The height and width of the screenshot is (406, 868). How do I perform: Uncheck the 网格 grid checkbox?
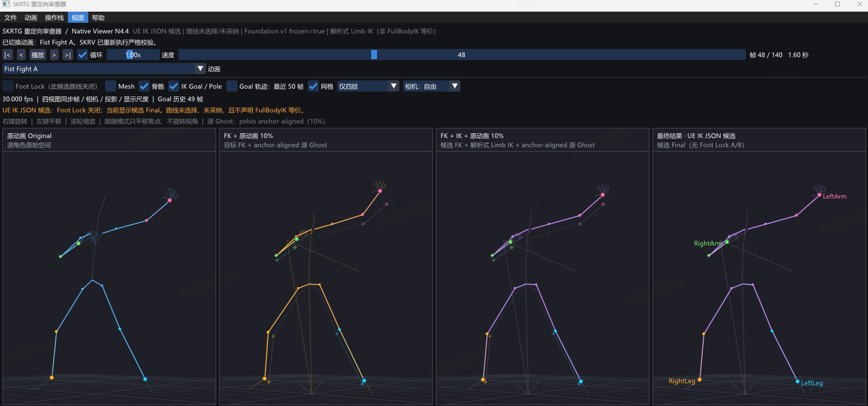[x=313, y=86]
